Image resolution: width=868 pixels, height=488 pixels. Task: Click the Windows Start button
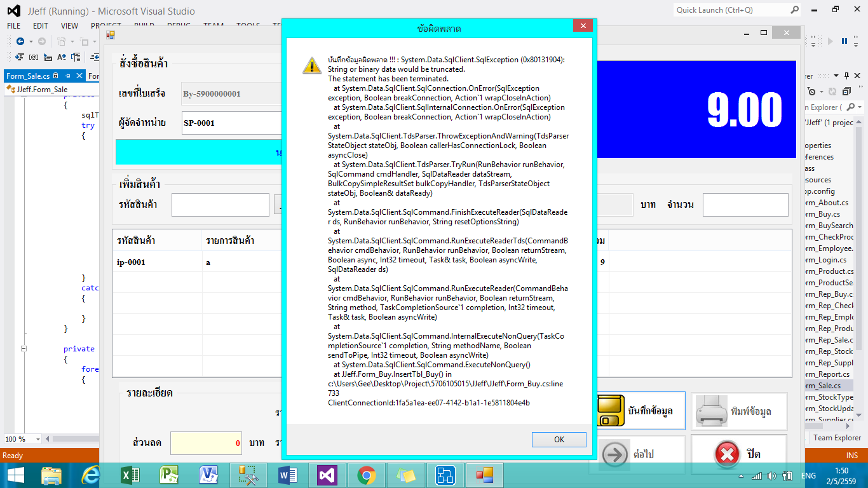point(15,475)
